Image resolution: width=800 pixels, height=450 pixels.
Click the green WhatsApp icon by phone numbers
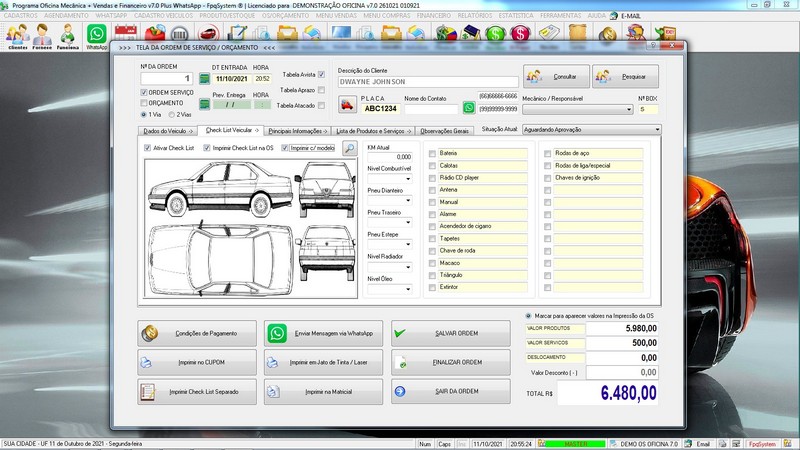pos(469,107)
